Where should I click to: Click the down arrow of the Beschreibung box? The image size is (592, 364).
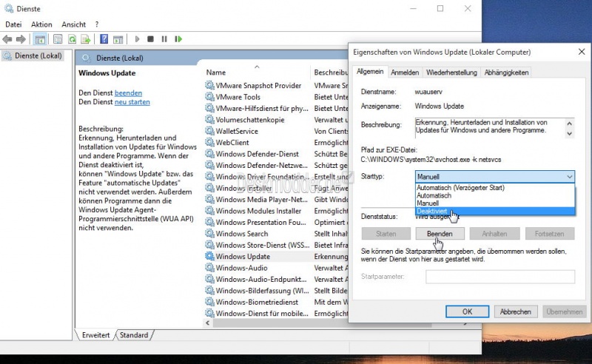pyautogui.click(x=569, y=133)
